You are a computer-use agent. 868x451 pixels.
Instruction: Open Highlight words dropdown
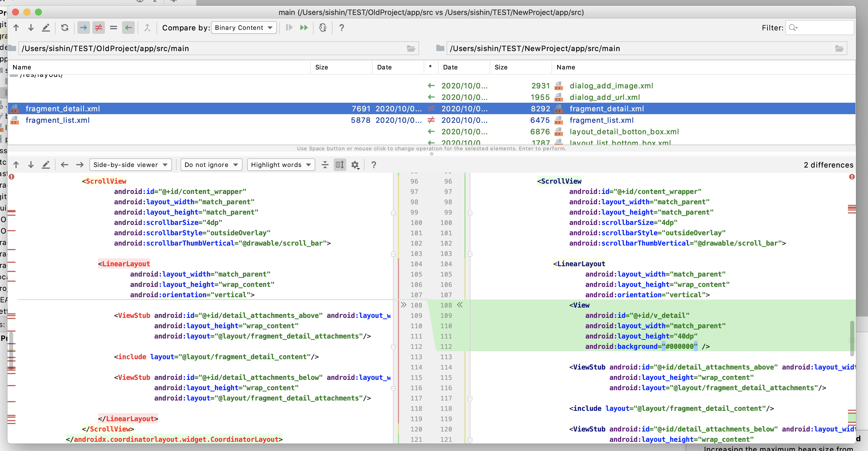281,165
